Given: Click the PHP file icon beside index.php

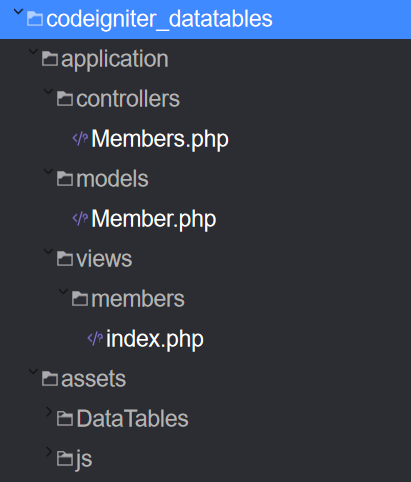Looking at the screenshot, I should point(95,339).
